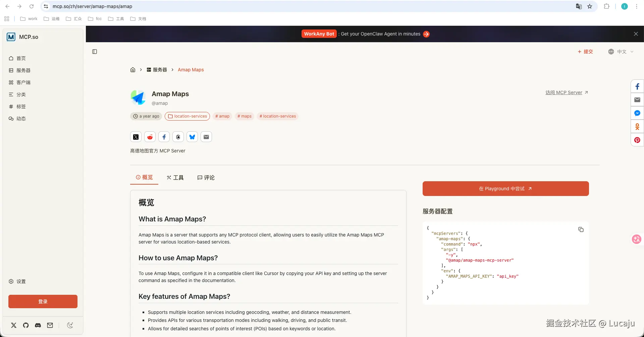Viewport: 644px width, 337px height.
Task: Click Facebook icon in floating share bar
Action: pos(637,86)
